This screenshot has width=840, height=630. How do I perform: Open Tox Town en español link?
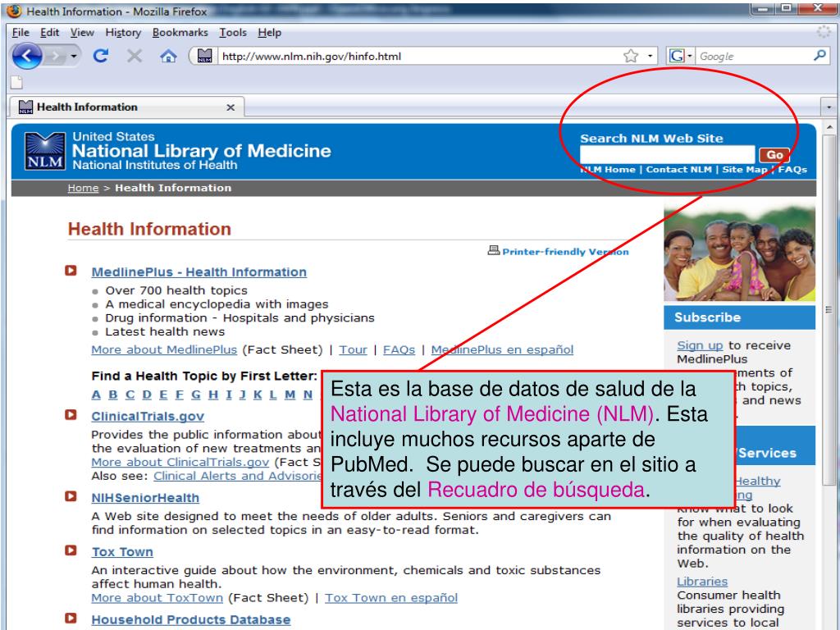[x=391, y=598]
